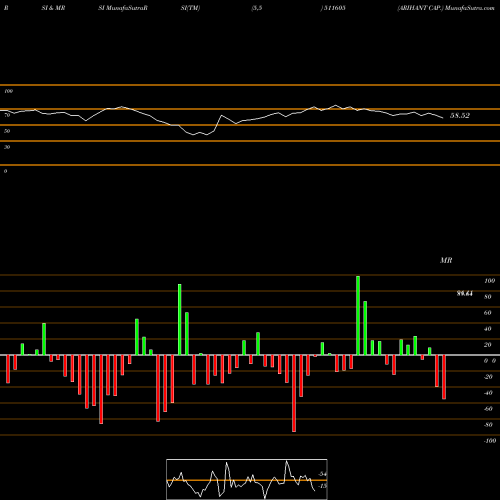Click the MR axis label 40
This screenshot has height=500, width=500.
(488, 329)
